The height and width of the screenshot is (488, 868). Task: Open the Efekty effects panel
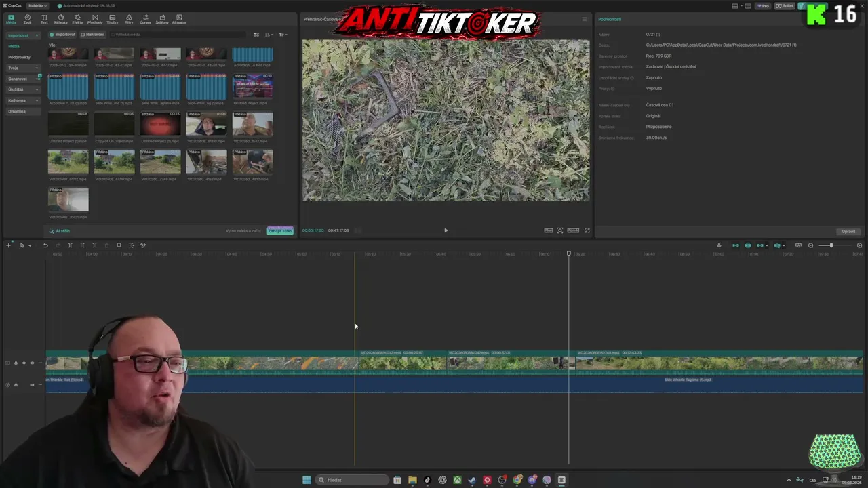click(77, 19)
